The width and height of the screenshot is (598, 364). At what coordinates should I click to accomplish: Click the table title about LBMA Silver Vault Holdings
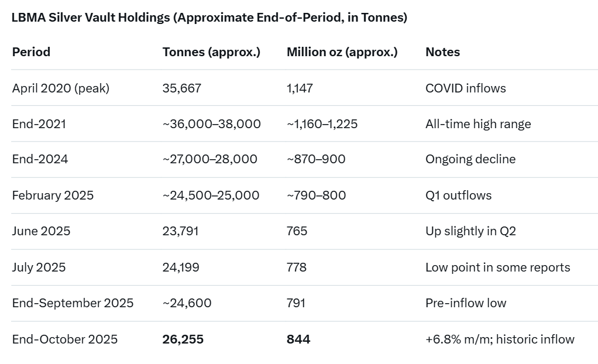coord(209,18)
